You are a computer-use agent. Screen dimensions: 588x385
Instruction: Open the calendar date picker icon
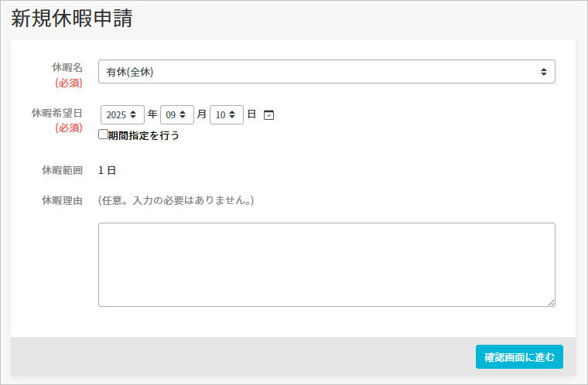point(268,115)
